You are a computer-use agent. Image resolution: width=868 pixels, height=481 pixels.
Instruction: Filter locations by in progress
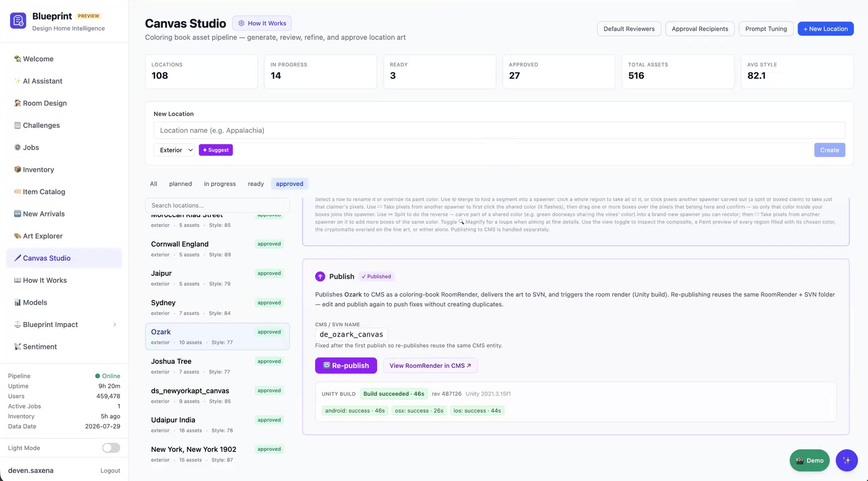tap(220, 184)
